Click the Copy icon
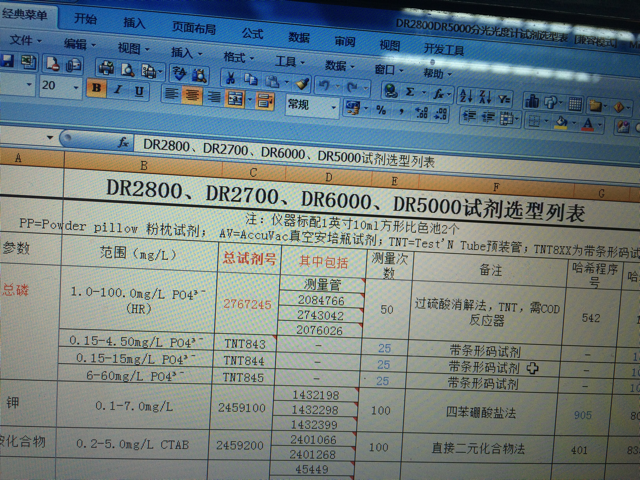 [251, 79]
